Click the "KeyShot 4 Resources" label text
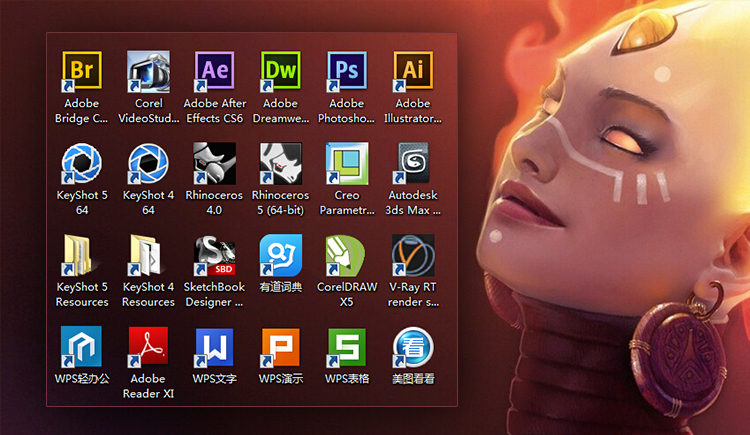The width and height of the screenshot is (750, 435). pos(148,294)
